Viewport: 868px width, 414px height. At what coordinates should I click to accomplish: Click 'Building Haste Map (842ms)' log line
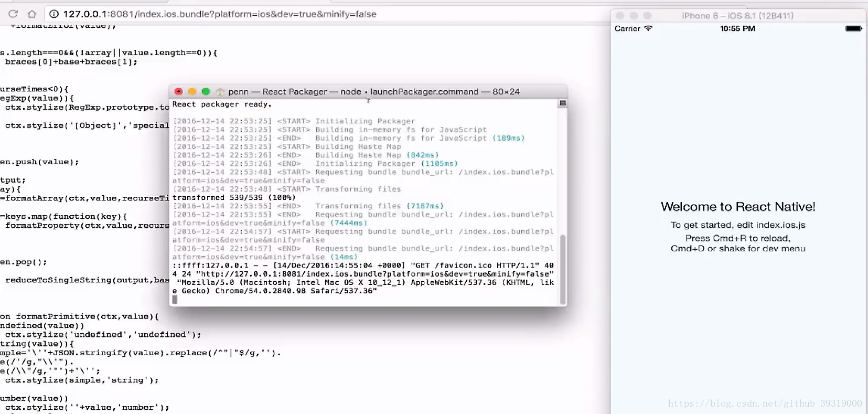click(x=306, y=155)
